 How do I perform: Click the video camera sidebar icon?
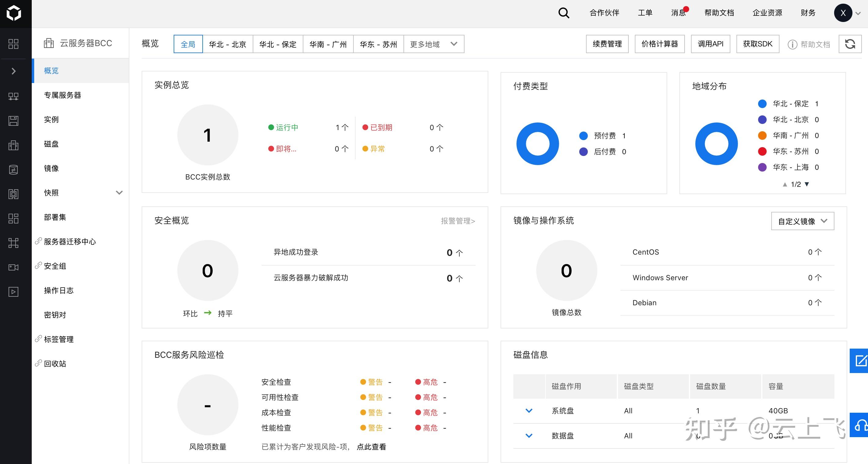pos(13,267)
